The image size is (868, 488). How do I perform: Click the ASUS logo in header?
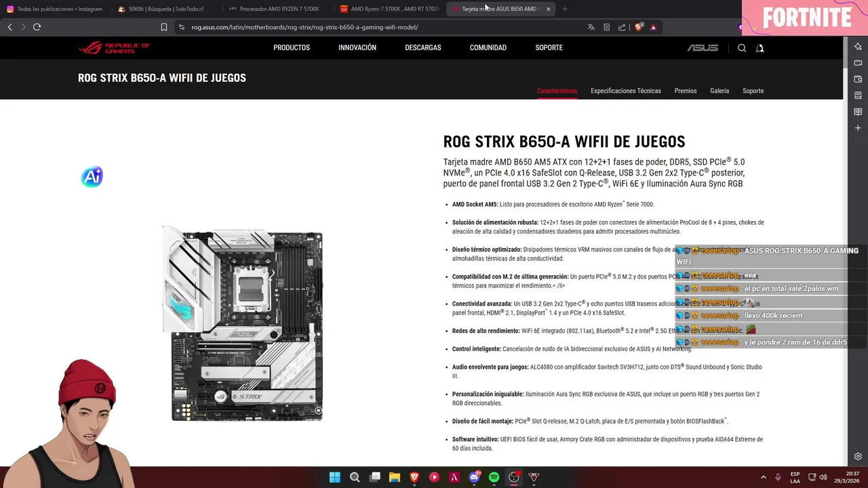tap(703, 47)
